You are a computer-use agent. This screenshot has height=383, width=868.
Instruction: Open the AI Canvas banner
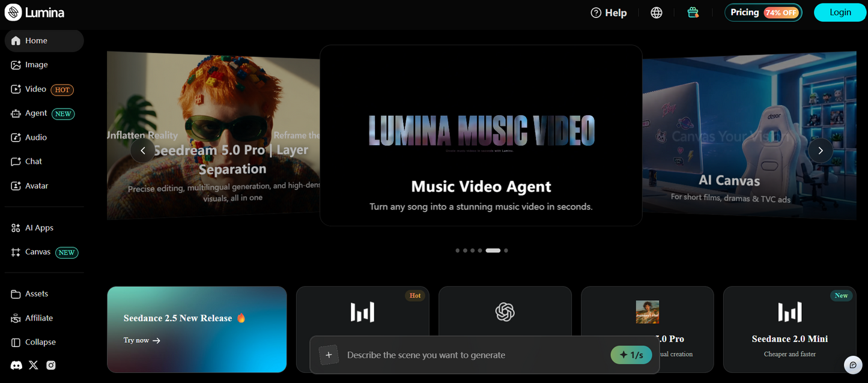[749, 136]
